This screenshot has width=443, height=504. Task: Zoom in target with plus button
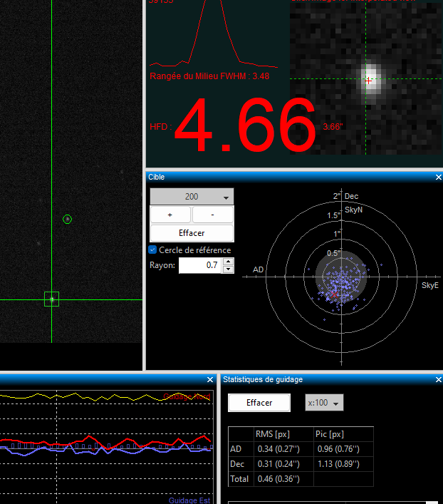tap(170, 215)
